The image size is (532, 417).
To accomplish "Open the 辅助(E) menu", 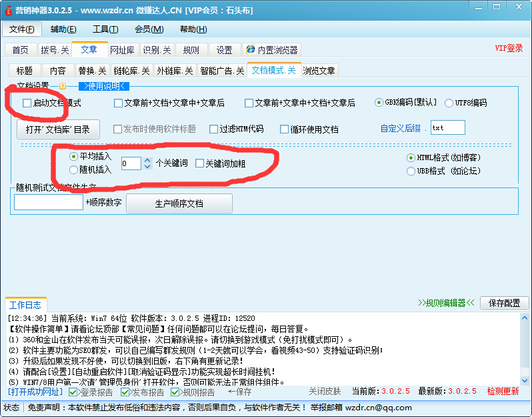I will click(x=63, y=29).
